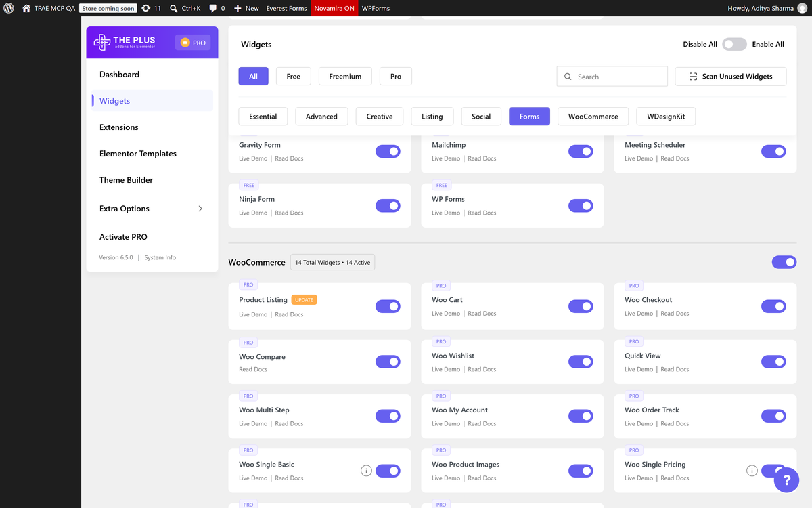
Task: Toggle all WooCommerce widgets section switch
Action: (x=784, y=262)
